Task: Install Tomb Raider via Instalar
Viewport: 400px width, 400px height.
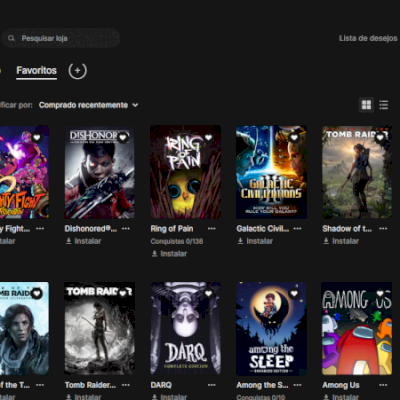Action: point(83,397)
